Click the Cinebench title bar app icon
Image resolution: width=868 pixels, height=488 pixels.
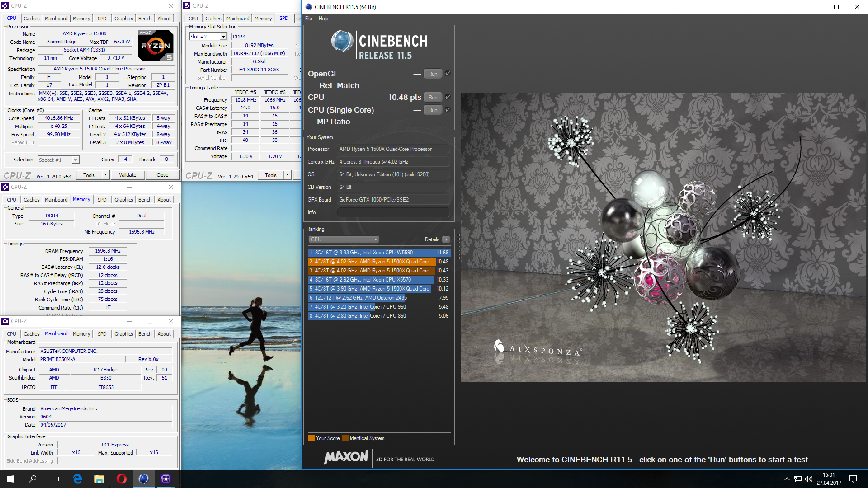(309, 7)
